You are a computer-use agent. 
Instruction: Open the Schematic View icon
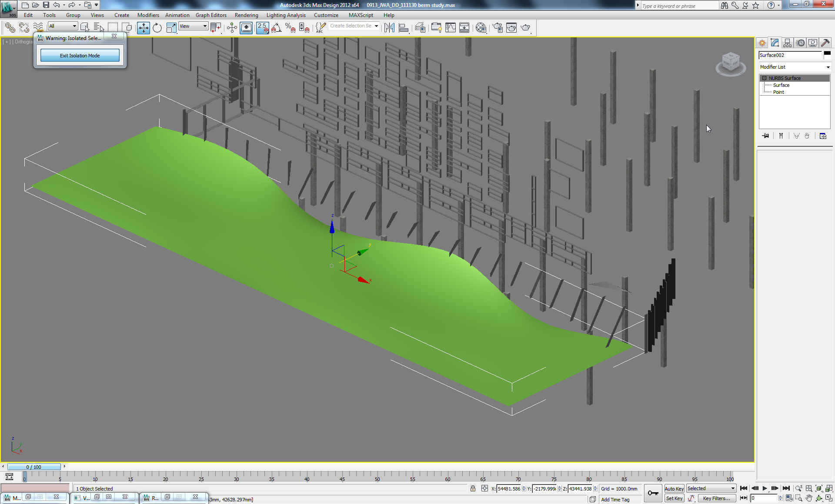(464, 28)
